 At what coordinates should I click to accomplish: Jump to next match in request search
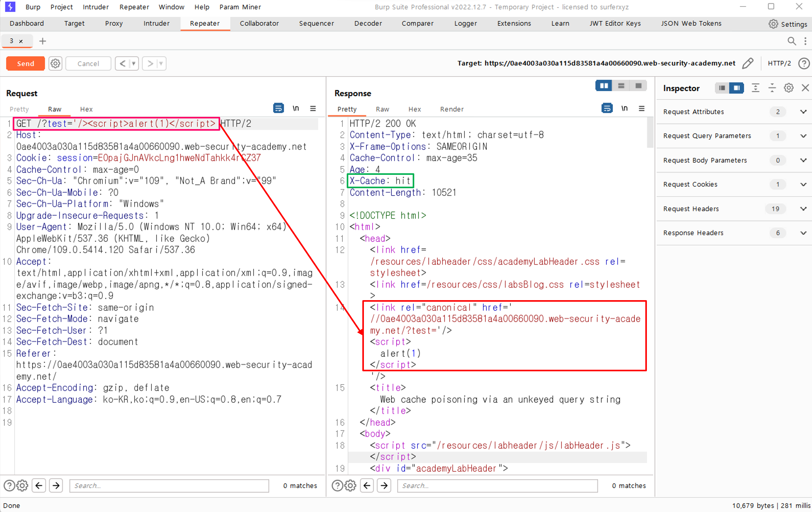pyautogui.click(x=56, y=486)
